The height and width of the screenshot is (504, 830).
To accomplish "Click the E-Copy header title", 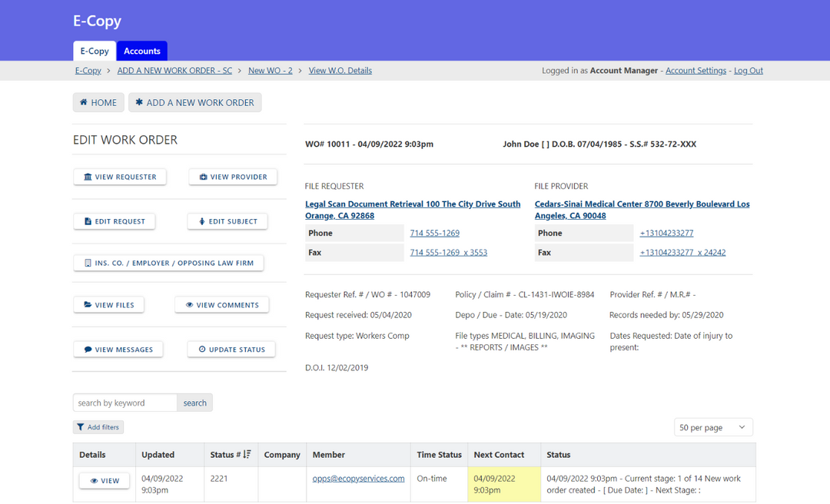I will (98, 22).
